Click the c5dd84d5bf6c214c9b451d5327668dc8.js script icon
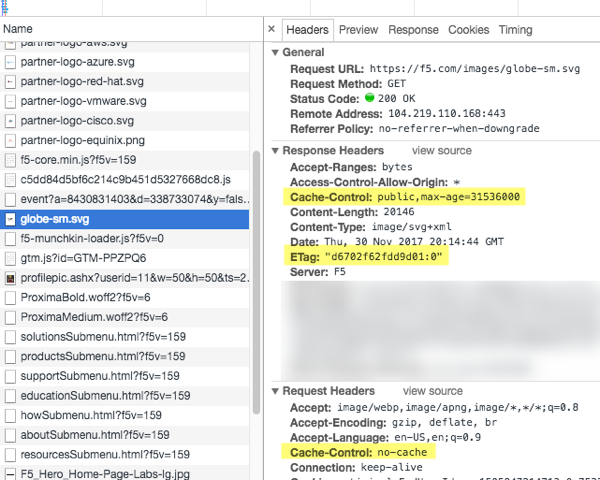The height and width of the screenshot is (480, 600). coord(10,180)
